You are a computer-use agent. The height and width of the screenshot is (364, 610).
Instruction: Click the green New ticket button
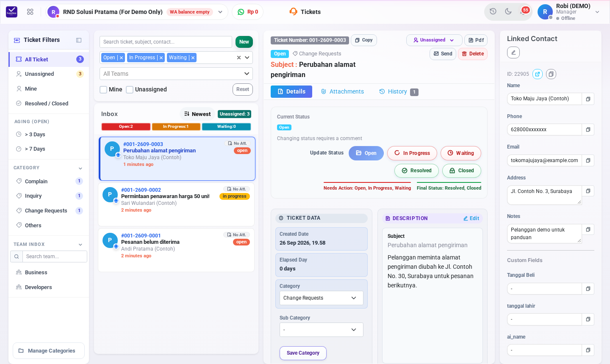[x=244, y=42]
